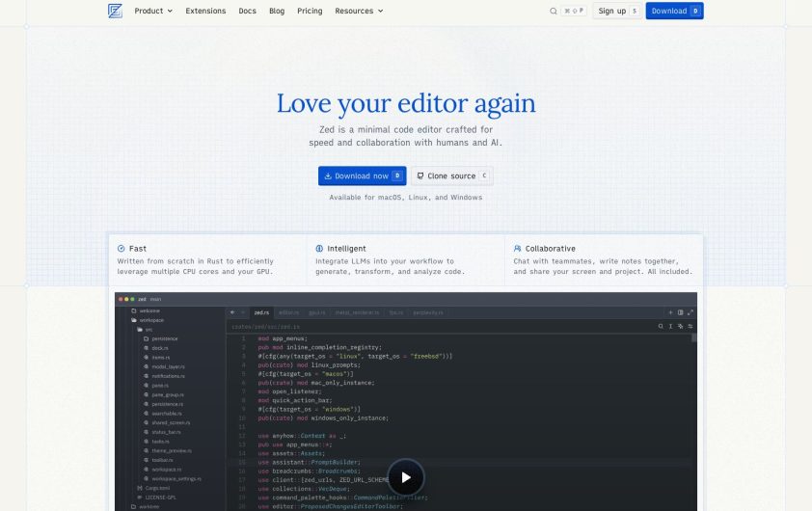
Task: Click the Download now button
Action: click(x=362, y=176)
